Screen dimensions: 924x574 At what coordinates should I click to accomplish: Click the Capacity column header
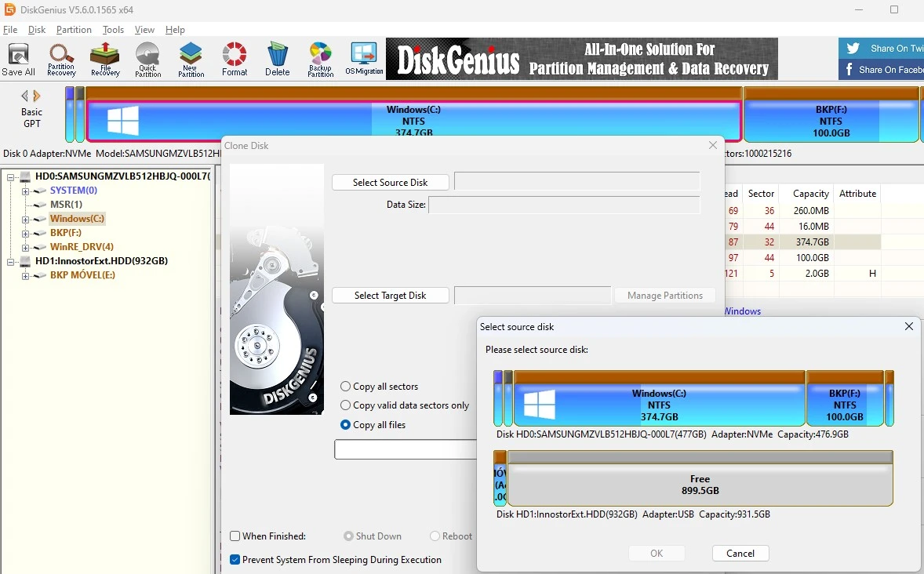tap(810, 194)
